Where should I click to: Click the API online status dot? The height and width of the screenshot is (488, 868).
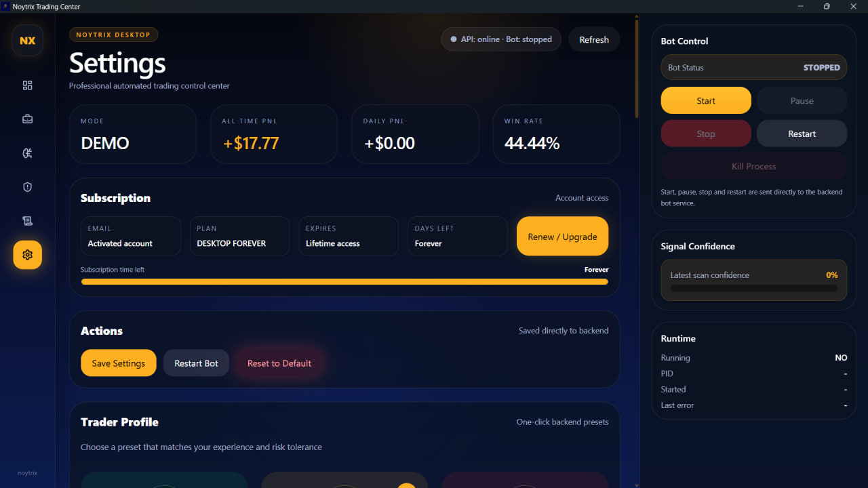(454, 39)
